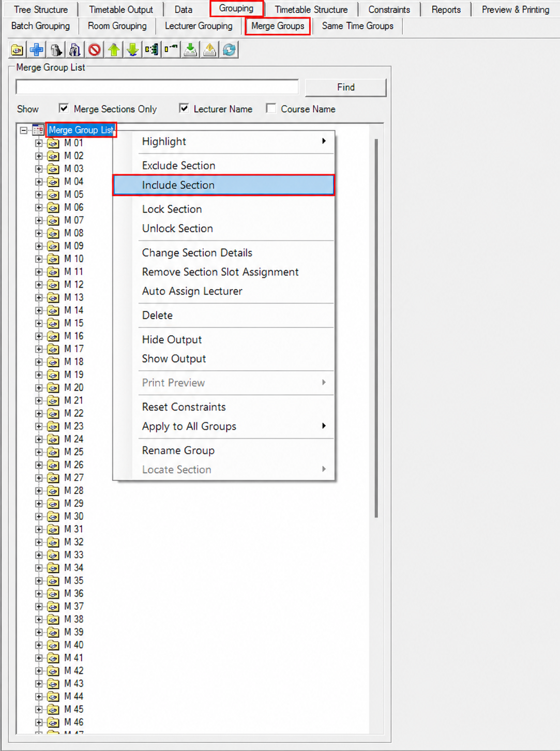
Task: Open the Timetable Output tab
Action: pyautogui.click(x=121, y=9)
